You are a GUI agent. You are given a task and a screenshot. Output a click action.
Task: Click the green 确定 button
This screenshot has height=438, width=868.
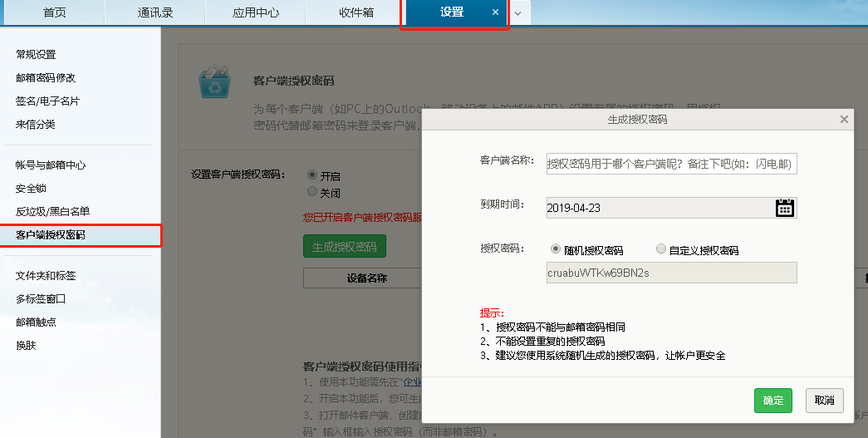[772, 401]
